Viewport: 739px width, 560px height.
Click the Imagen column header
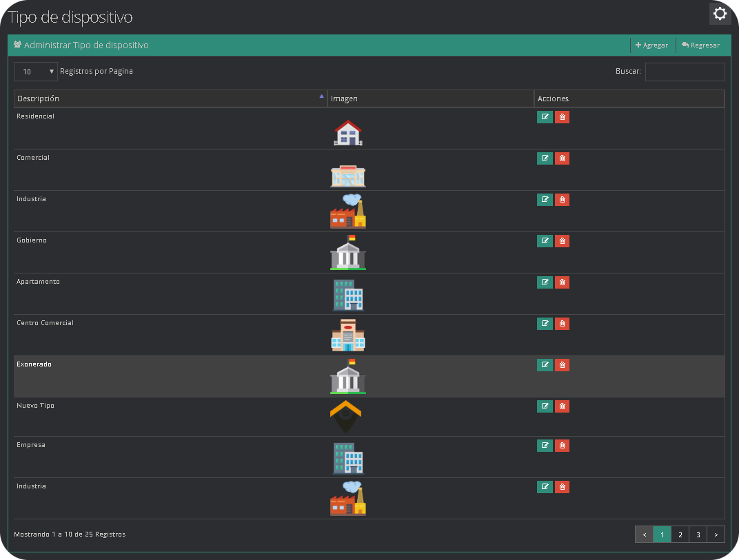tap(430, 98)
